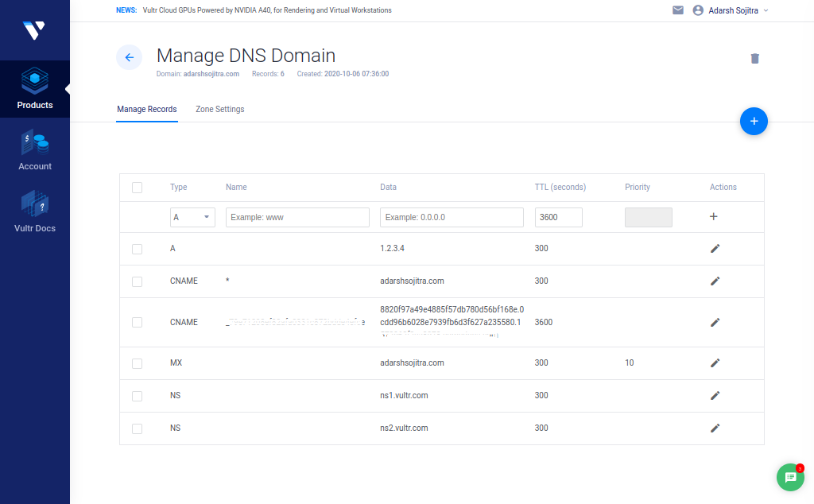Screen dimensions: 814x504
Task: Check the ns2.vultr.com record box
Action: 137,428
